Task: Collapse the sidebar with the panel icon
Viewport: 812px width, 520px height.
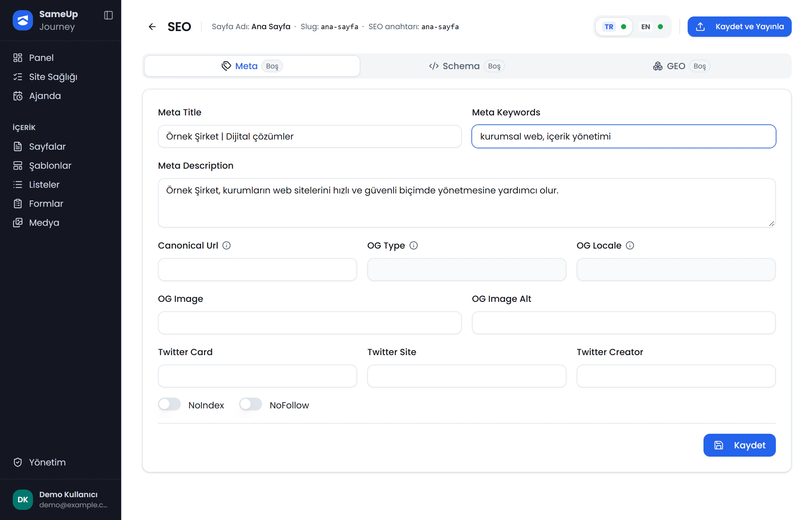Action: (108, 15)
